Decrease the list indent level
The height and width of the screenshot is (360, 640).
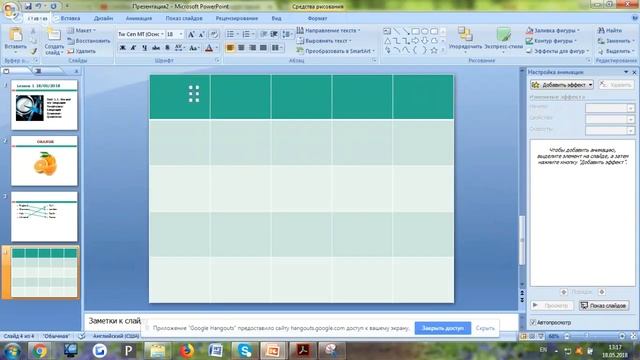[264, 34]
